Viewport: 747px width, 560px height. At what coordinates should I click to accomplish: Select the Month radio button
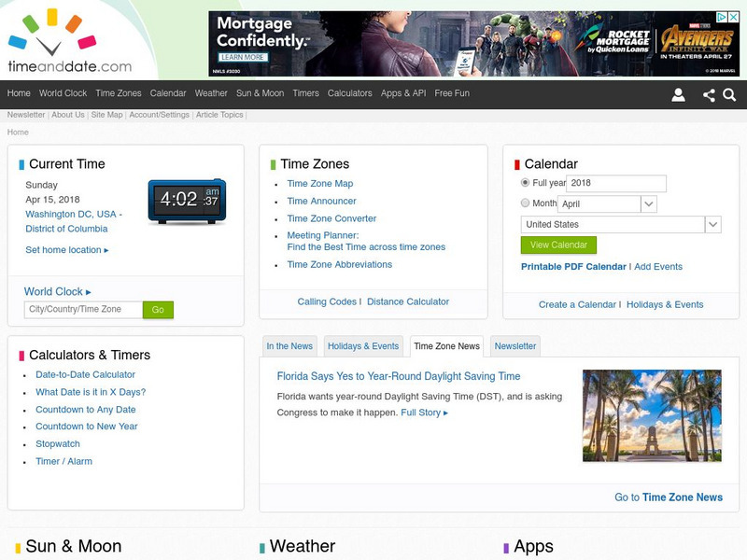click(x=525, y=203)
